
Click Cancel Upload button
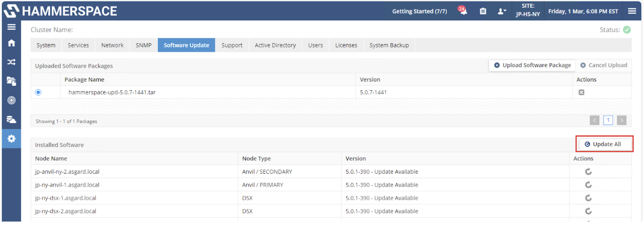[x=604, y=65]
